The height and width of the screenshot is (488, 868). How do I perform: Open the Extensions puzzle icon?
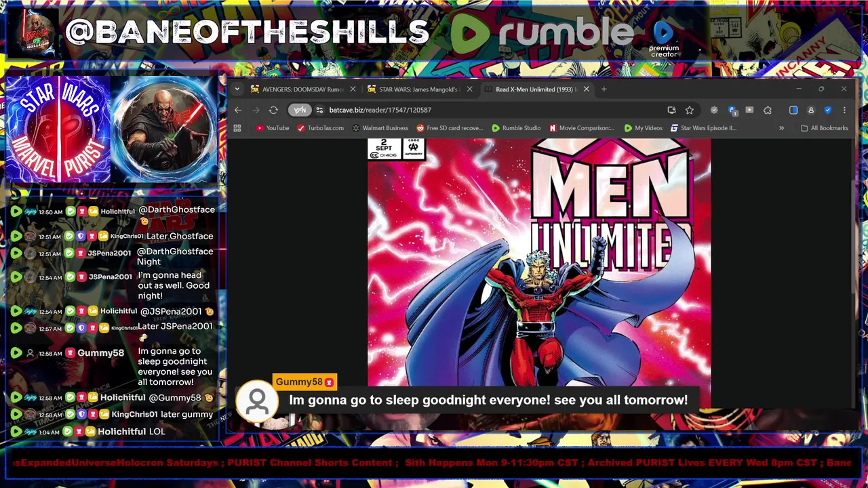tap(768, 110)
